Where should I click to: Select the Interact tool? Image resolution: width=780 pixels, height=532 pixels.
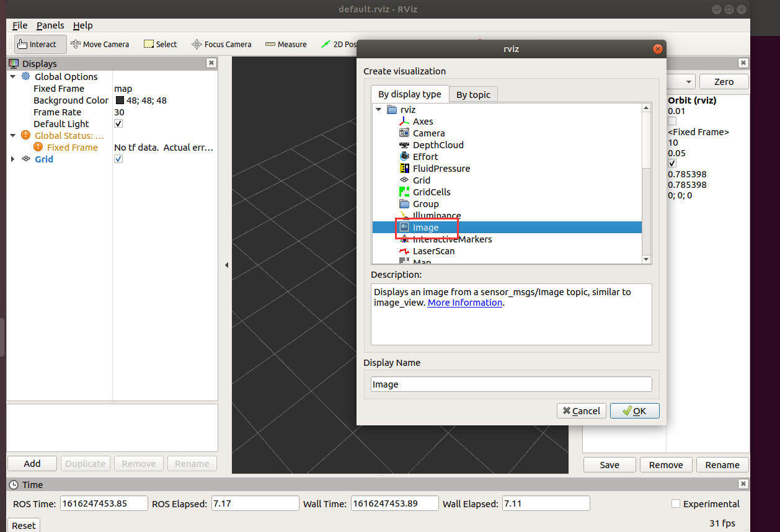click(x=41, y=44)
